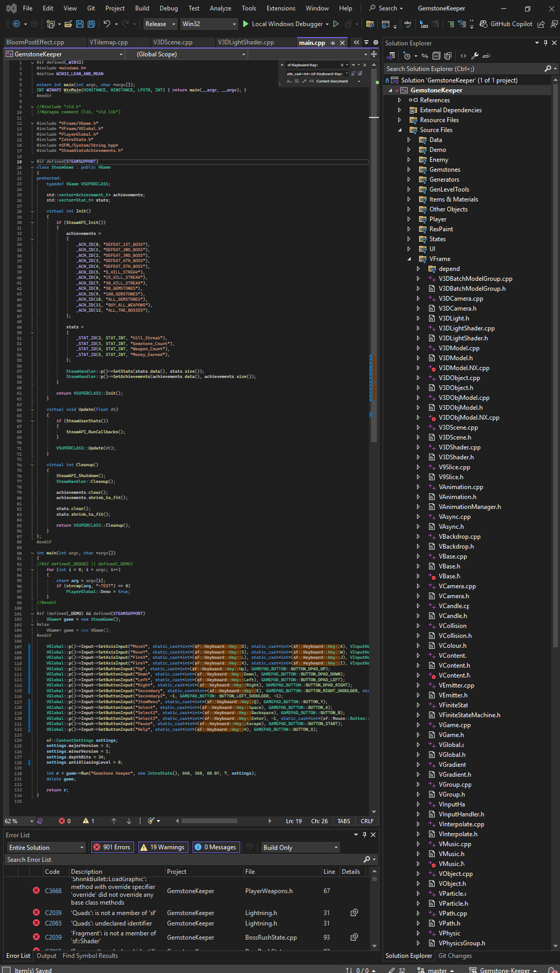Screen dimensions: 560x973
Task: Open Properties wrench icon in Solution Explorer
Action: (x=474, y=56)
